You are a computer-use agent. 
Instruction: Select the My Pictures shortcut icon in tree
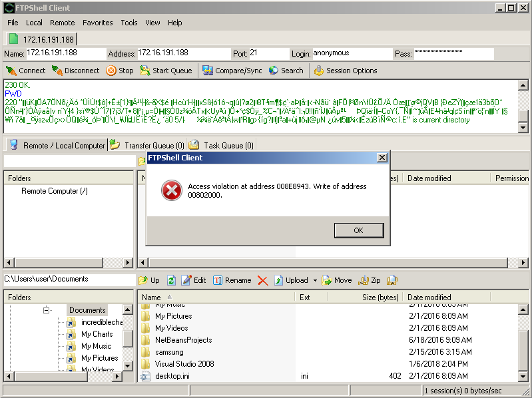71,358
